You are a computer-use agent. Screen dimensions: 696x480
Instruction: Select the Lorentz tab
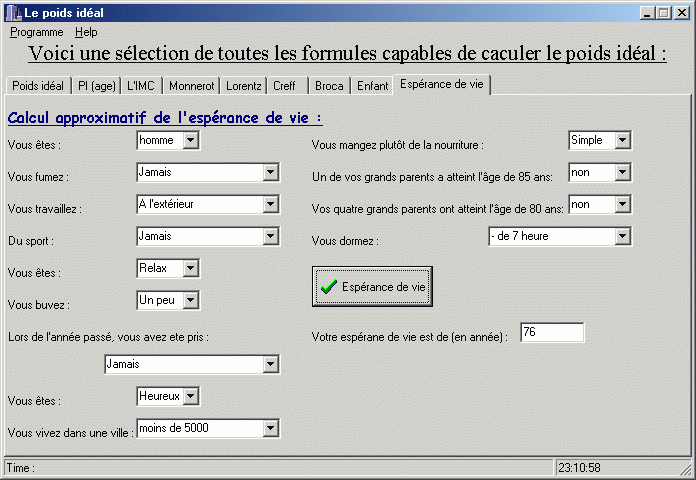click(243, 86)
